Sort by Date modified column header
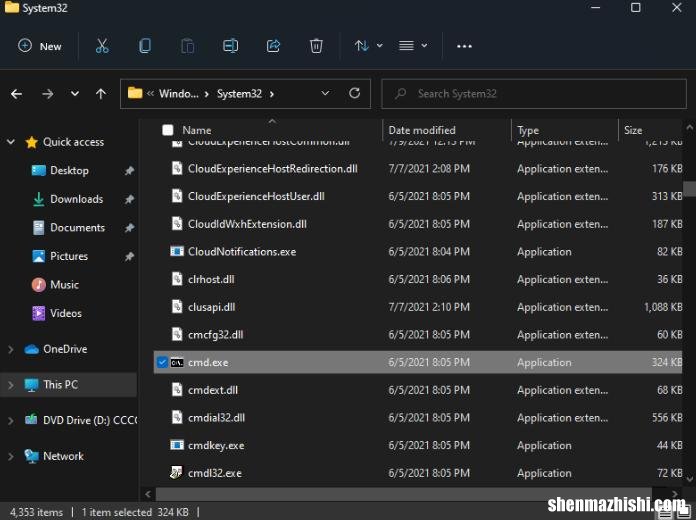Image resolution: width=696 pixels, height=520 pixels. pos(422,130)
